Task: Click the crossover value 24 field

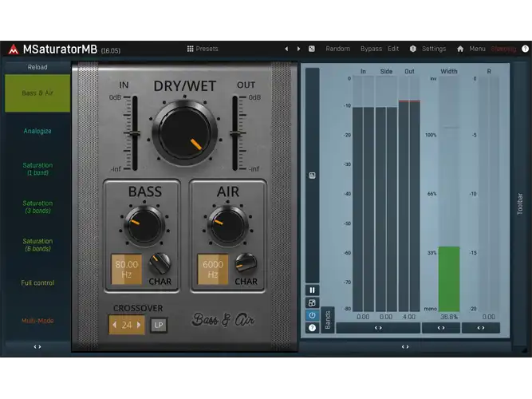Action: coord(127,325)
